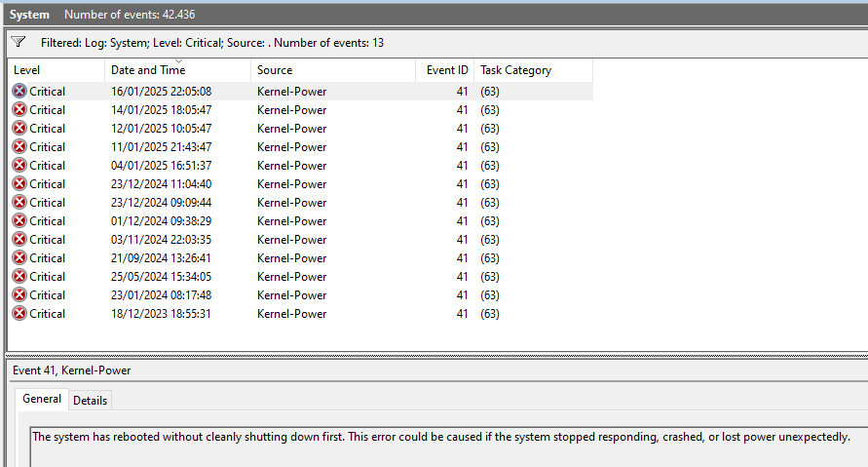Screen dimensions: 868x467
Task: Click the critical icon for 18/12/2023 18:55:31
Action: (19, 314)
